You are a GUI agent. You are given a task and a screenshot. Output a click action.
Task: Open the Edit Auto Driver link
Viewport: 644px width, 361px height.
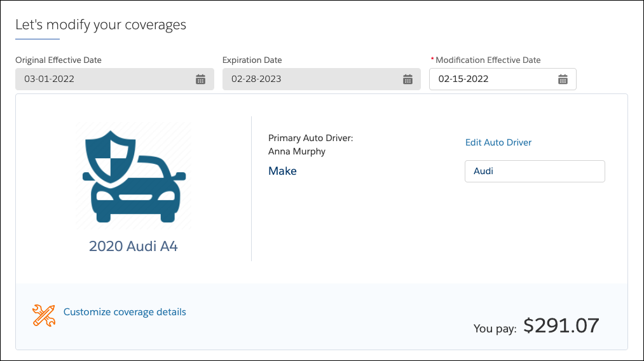click(498, 142)
